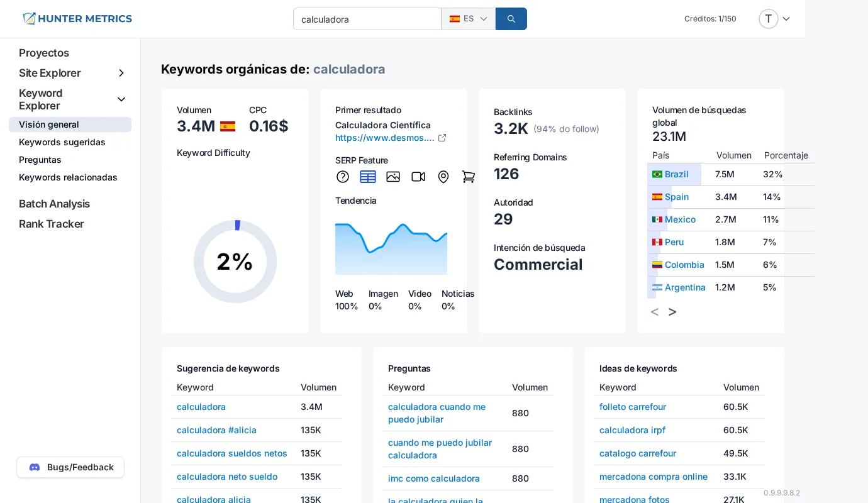Click the shopping cart SERP feature icon
The image size is (868, 503).
coord(469,177)
